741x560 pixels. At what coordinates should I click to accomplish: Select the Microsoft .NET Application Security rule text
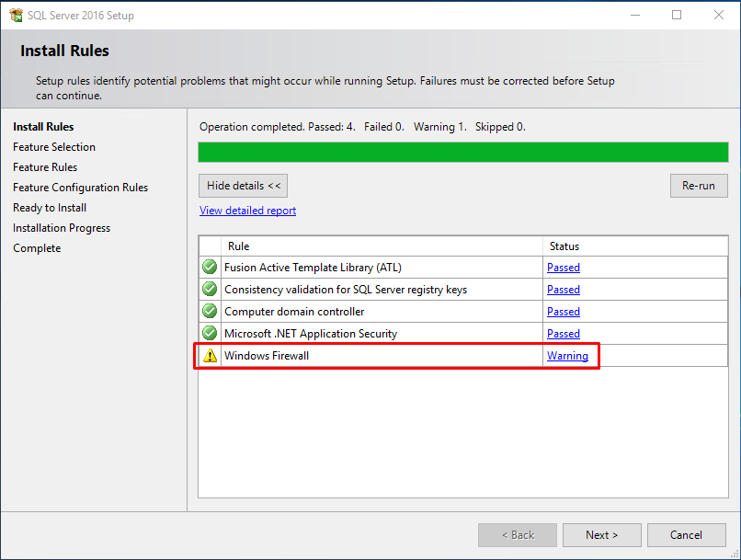click(x=311, y=334)
